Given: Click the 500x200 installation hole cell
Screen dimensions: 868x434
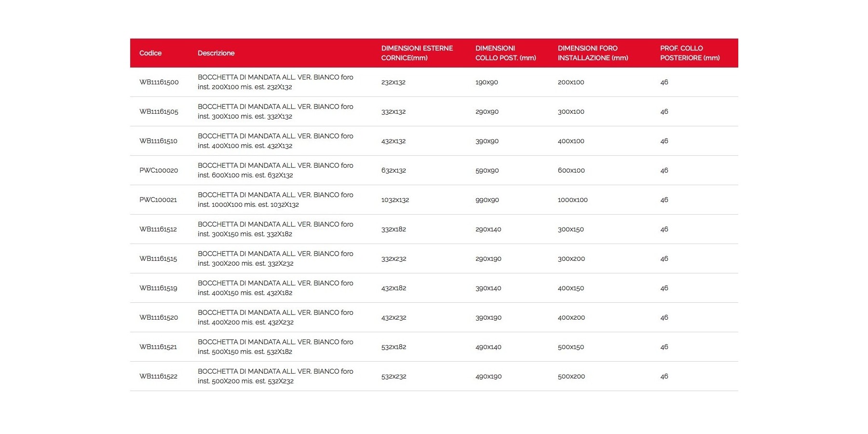Looking at the screenshot, I should coord(571,377).
